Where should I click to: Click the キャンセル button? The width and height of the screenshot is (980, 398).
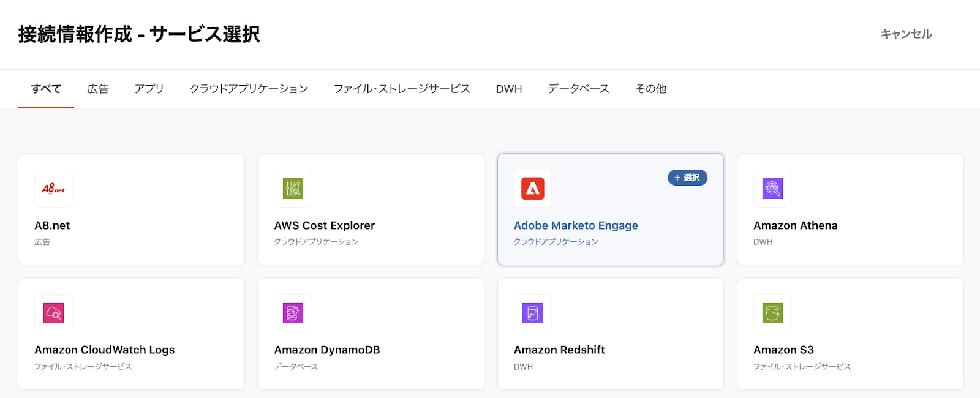[x=906, y=34]
